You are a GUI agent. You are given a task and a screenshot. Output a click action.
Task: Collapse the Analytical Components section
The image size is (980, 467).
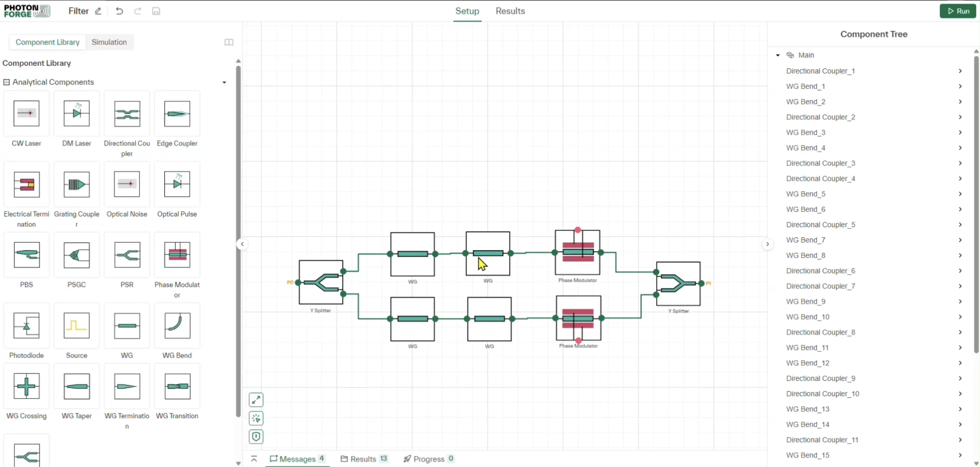click(x=224, y=82)
